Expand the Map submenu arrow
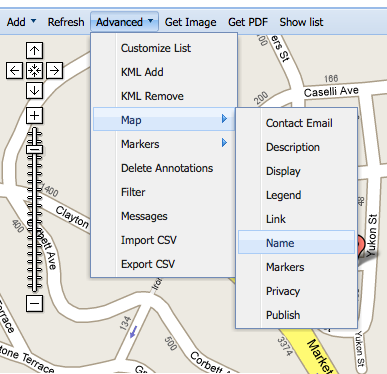This screenshot has width=387, height=374. point(224,119)
